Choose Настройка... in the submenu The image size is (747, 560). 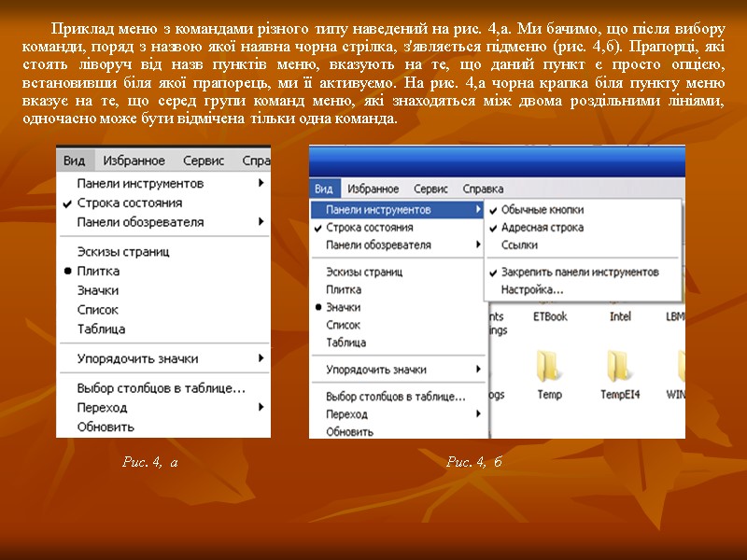tap(531, 289)
